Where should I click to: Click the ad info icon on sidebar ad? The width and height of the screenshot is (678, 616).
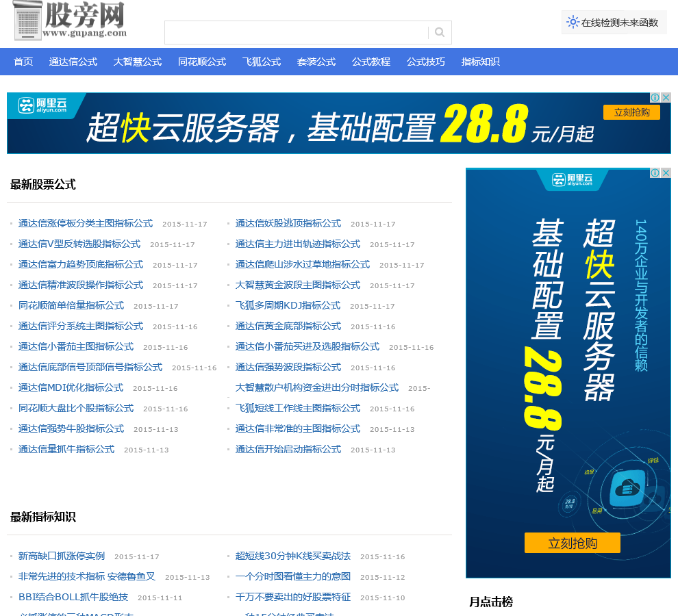coord(655,173)
